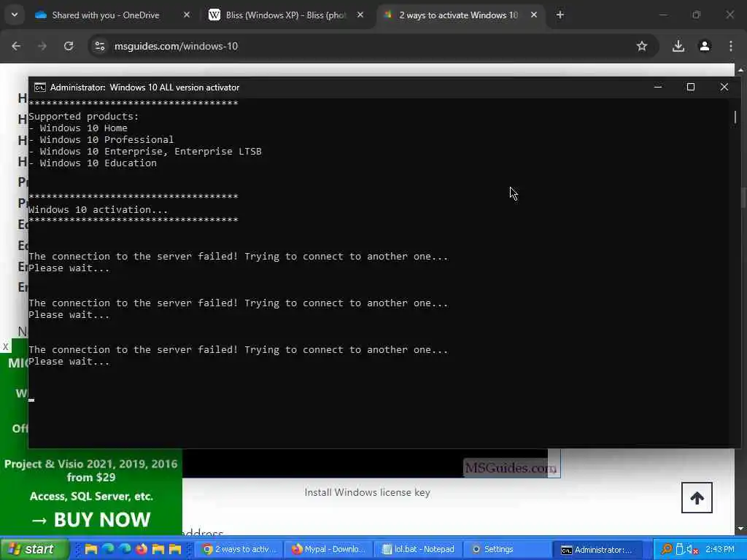Maximize the Windows 10 activator console

(x=691, y=87)
